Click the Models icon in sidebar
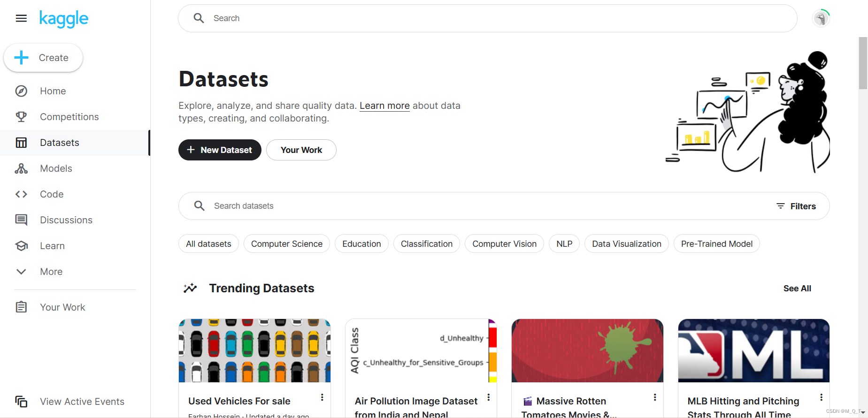The width and height of the screenshot is (868, 418). click(21, 168)
